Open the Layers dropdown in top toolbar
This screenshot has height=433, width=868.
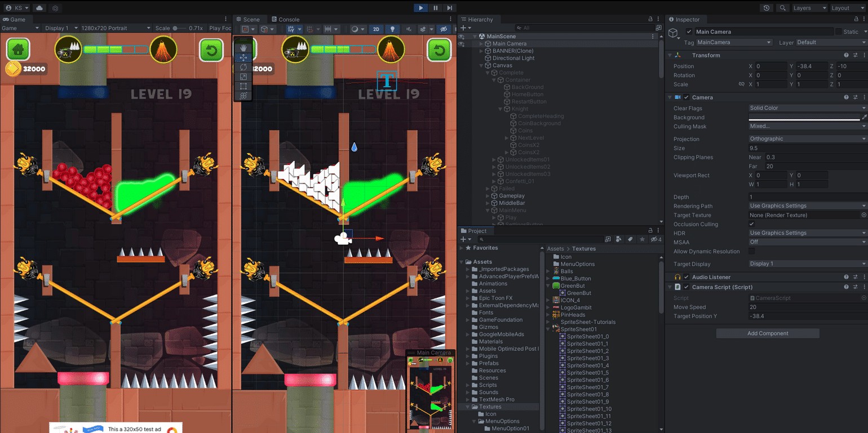click(x=809, y=8)
